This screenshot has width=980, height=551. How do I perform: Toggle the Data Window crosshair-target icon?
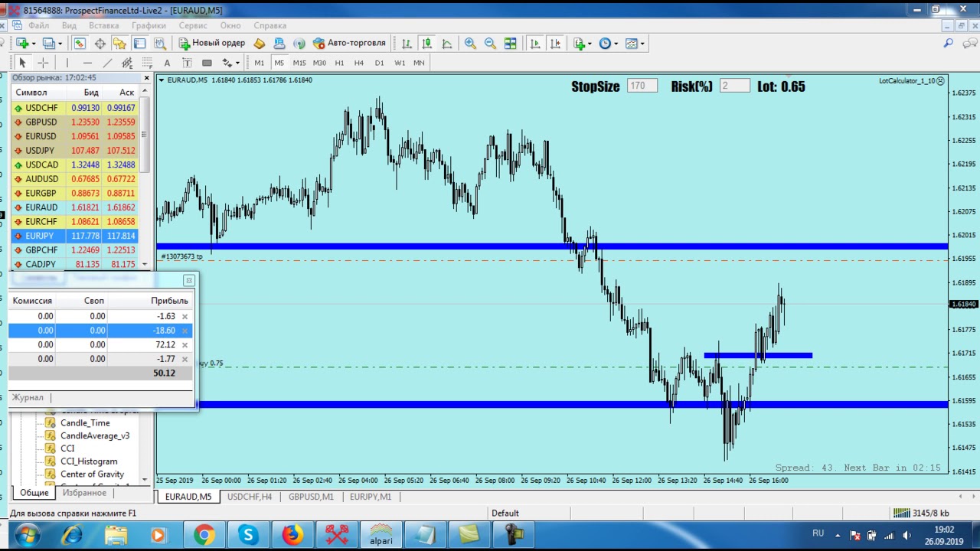100,44
